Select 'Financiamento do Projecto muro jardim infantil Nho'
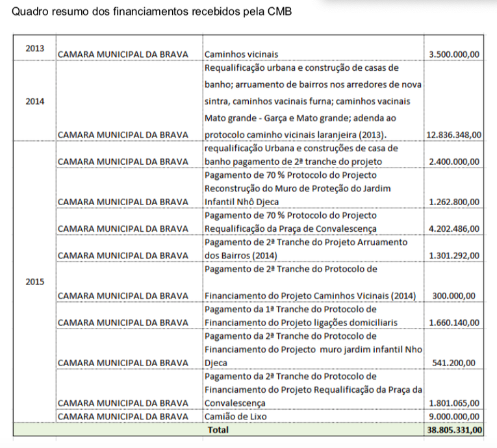This screenshot has width=497, height=448. [313, 349]
